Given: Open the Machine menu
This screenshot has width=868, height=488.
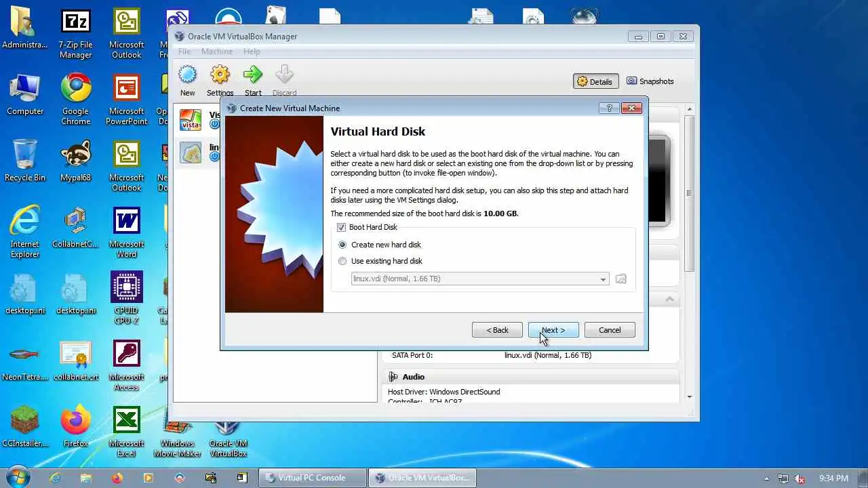Looking at the screenshot, I should 217,52.
